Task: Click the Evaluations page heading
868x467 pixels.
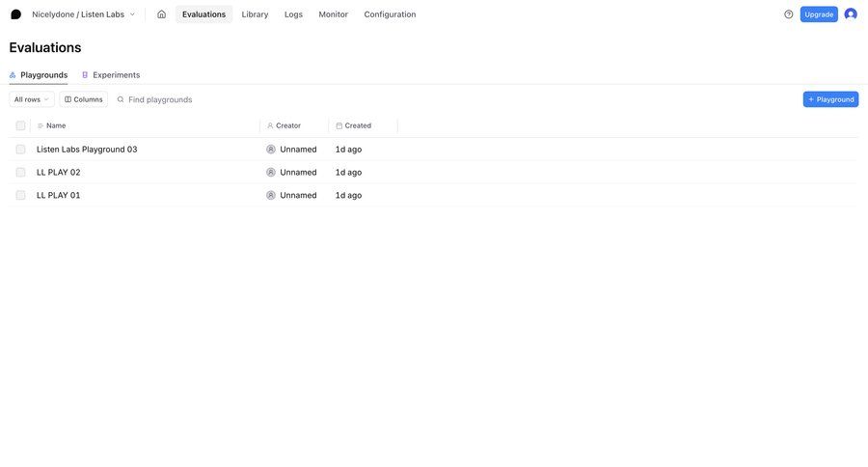Action: (45, 47)
